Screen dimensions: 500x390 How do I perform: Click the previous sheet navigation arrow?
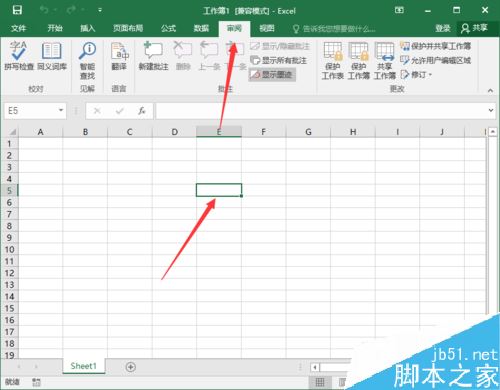point(19,367)
